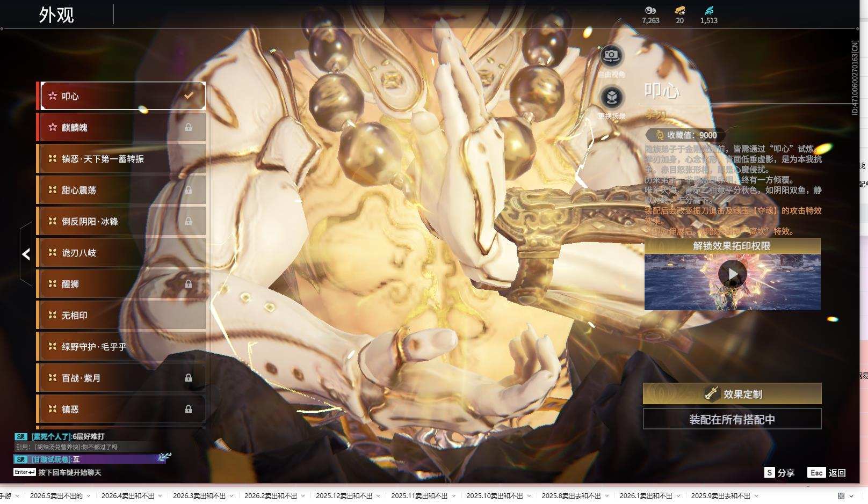This screenshot has width=868, height=504.
Task: Click the channel icon beside 累死个人了 message
Action: click(21, 436)
